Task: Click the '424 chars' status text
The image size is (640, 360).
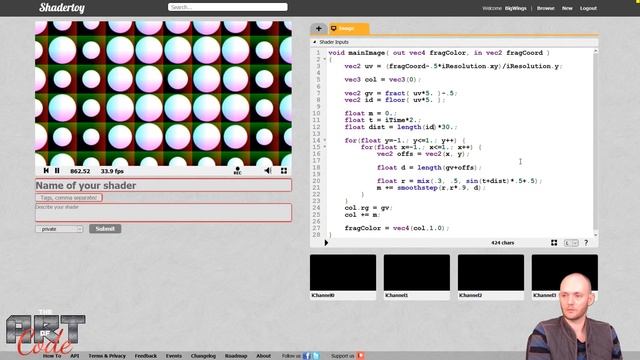Action: [502, 243]
